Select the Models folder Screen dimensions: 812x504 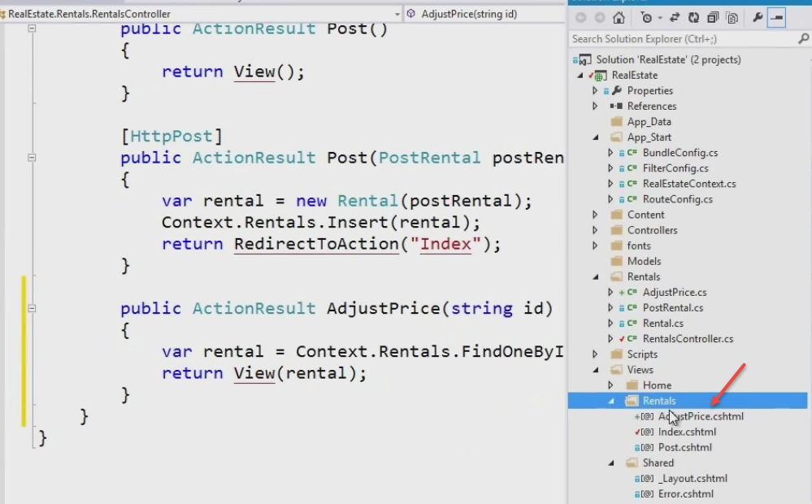click(x=644, y=262)
